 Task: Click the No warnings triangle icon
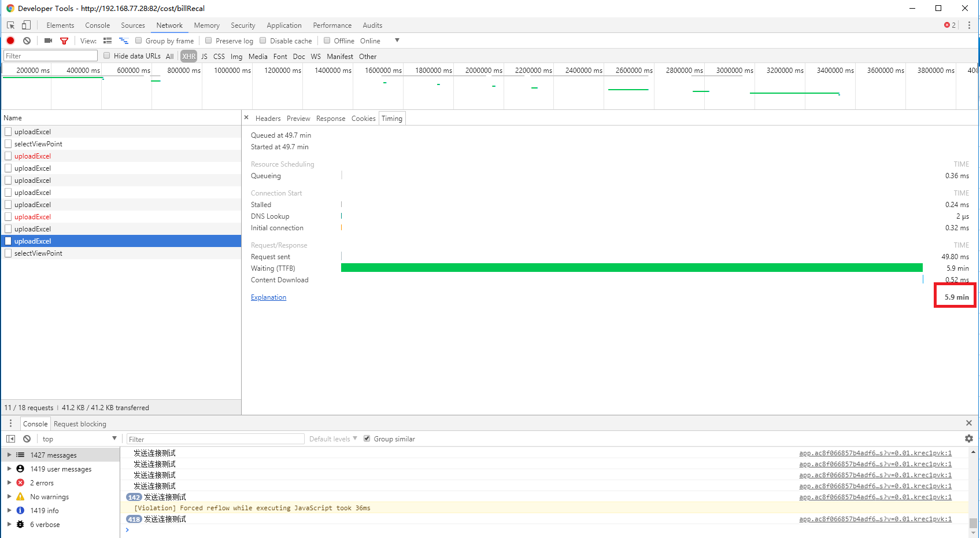pos(20,496)
